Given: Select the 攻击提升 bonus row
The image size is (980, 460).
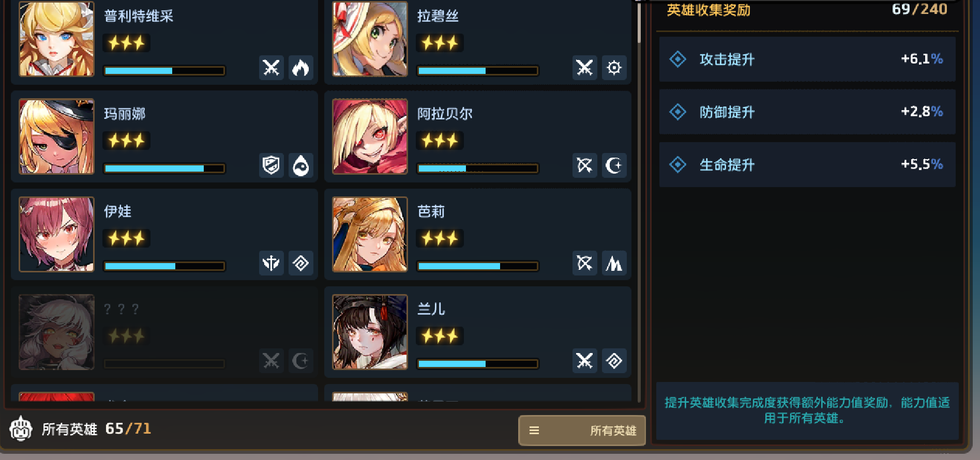Looking at the screenshot, I should coord(807,59).
